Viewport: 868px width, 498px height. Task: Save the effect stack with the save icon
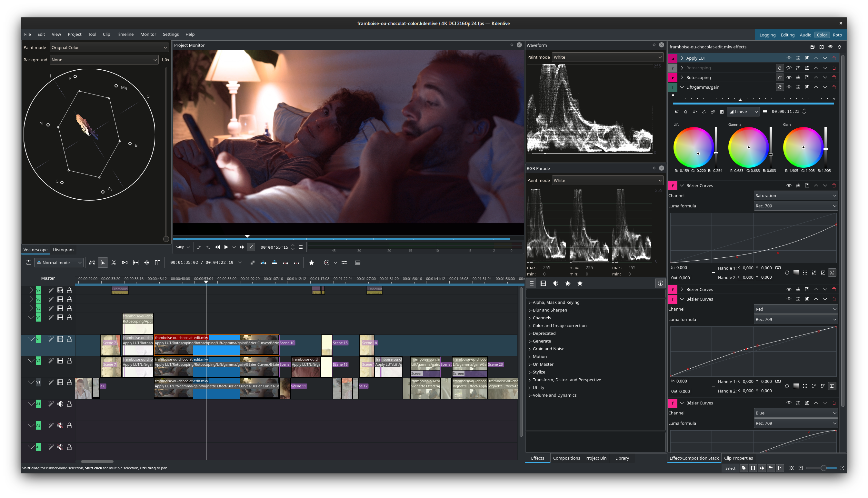[812, 47]
